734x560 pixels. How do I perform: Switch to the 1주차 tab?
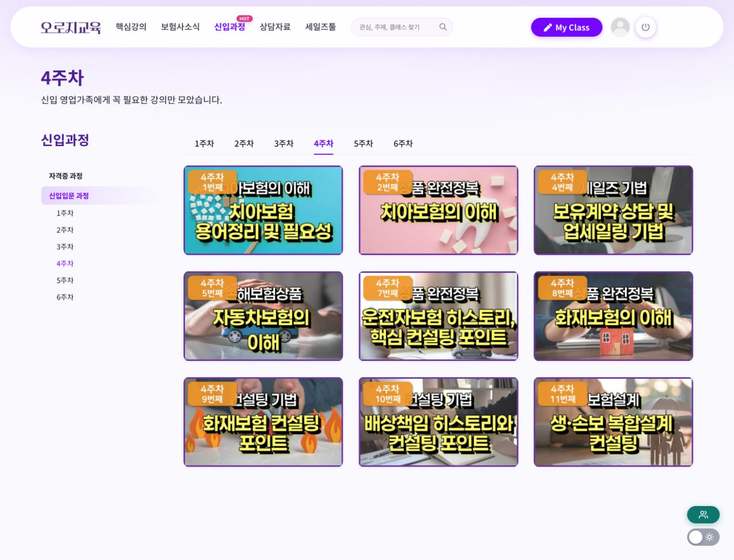point(204,144)
